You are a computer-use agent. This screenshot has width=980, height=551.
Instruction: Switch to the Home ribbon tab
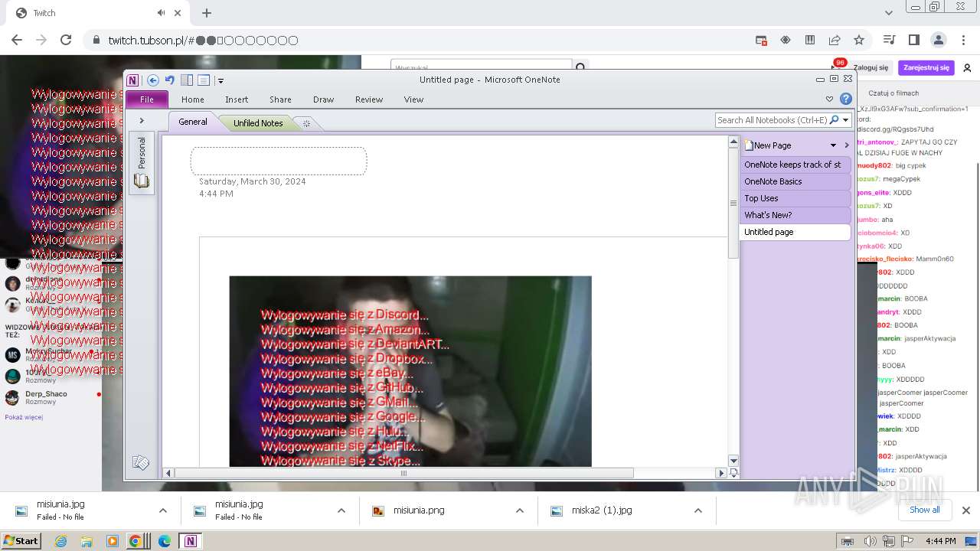click(193, 99)
